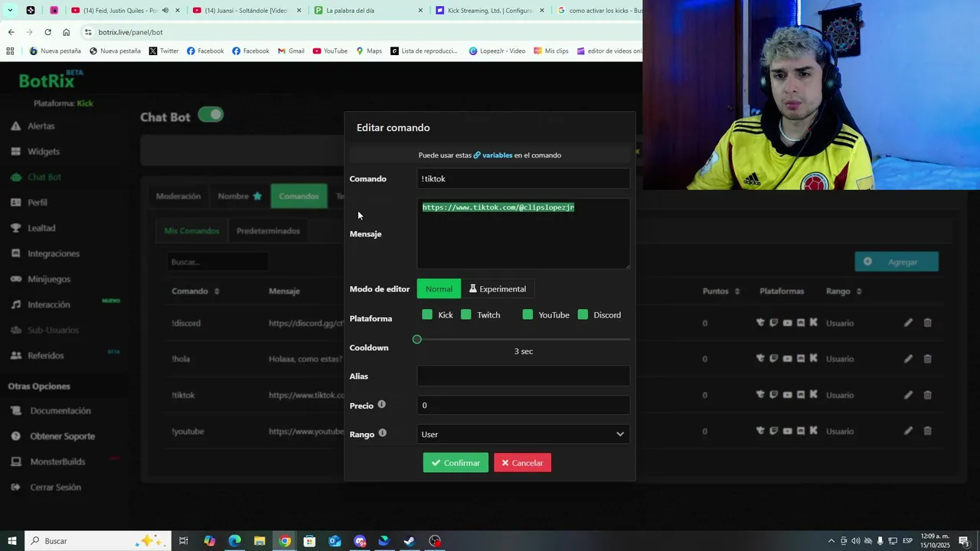Switch to the Comandos tab

coord(299,196)
